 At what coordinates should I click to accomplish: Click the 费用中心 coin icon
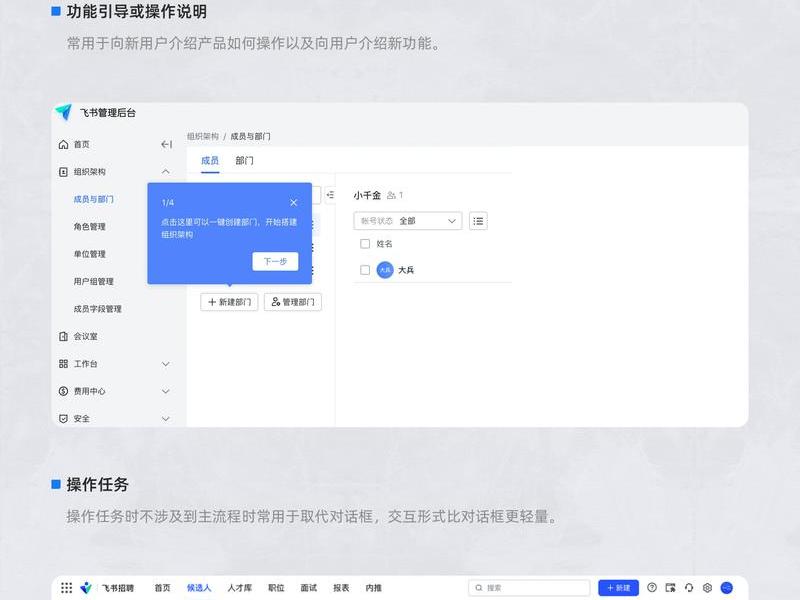coord(63,391)
